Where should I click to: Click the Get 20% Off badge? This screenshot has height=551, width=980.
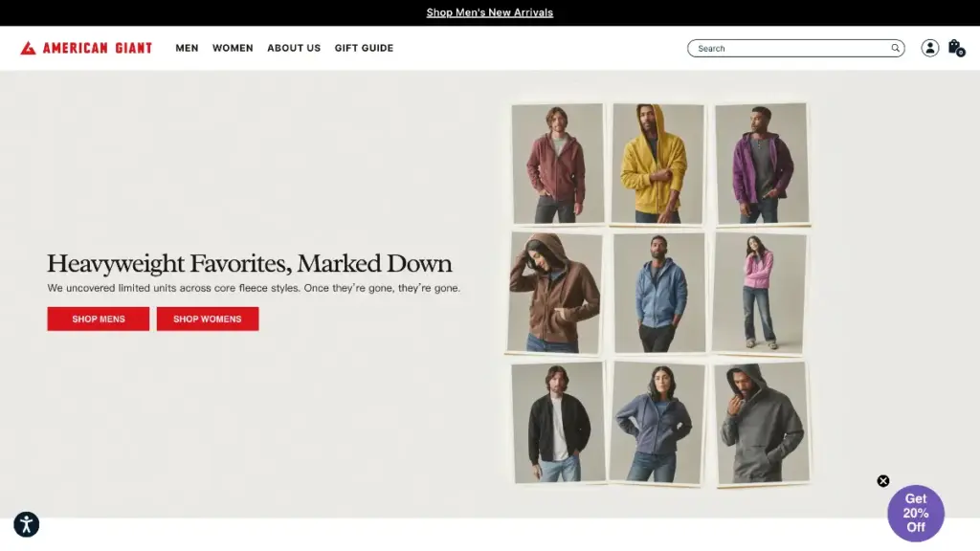coord(916,514)
